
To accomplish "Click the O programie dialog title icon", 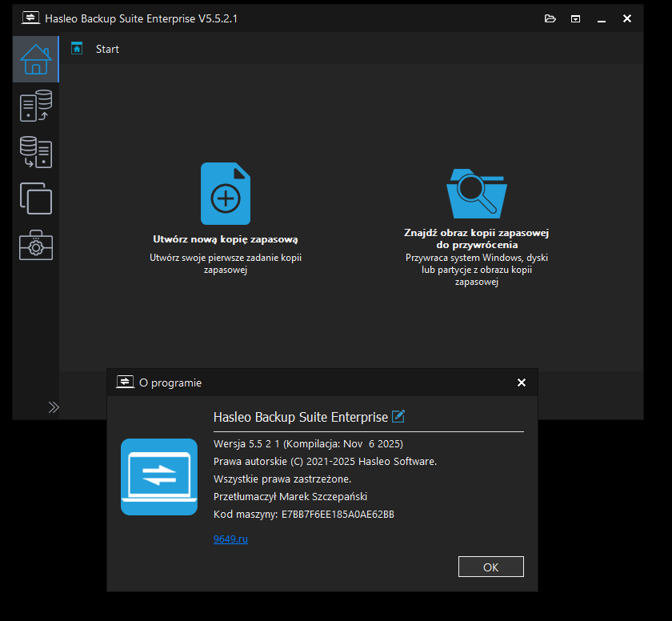I will pos(125,382).
